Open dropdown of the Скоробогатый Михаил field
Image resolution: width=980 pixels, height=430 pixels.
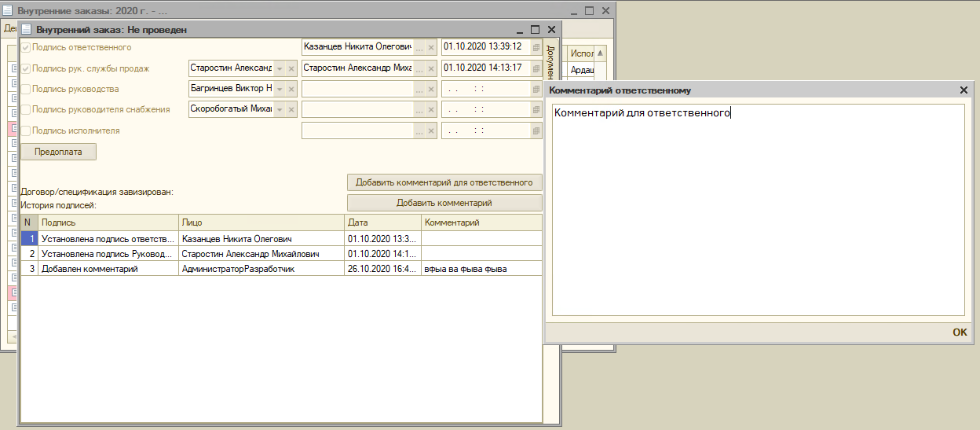279,110
